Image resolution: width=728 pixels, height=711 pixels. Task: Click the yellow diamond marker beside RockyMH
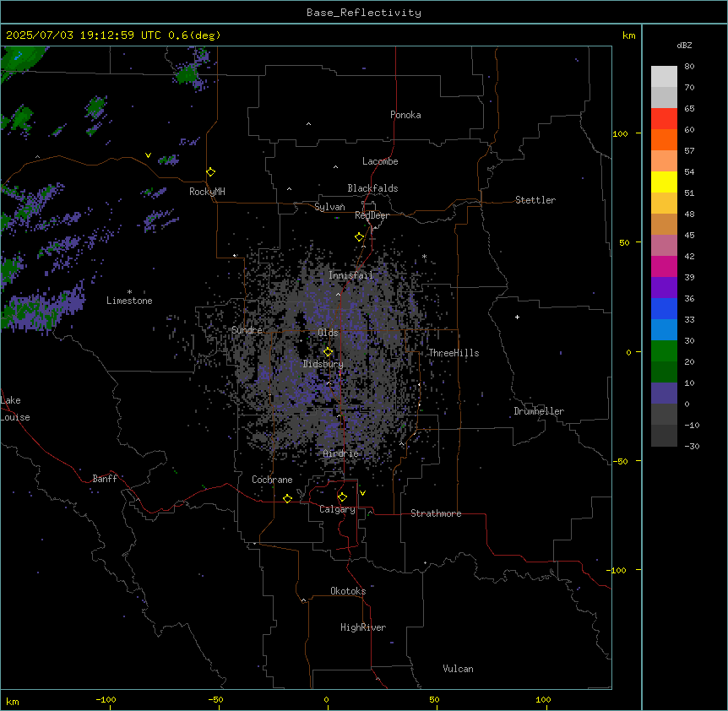tap(211, 172)
